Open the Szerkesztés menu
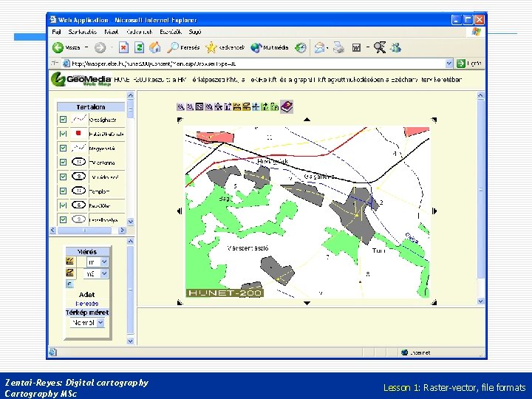Viewport: 532px width, 399px height. pyautogui.click(x=83, y=32)
